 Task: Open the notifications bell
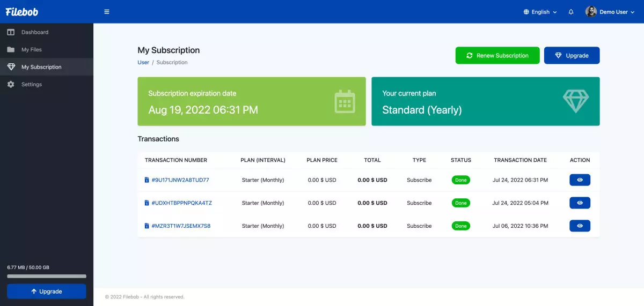(571, 12)
